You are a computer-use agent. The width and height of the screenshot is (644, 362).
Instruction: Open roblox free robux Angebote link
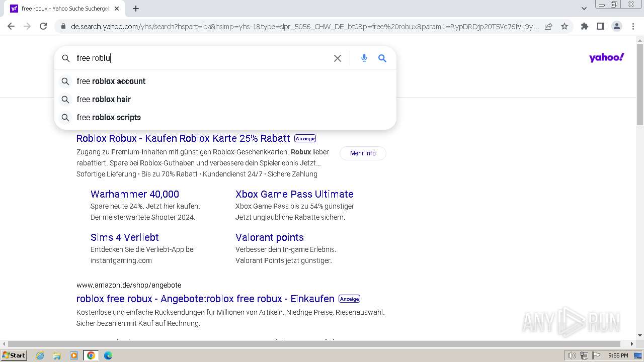click(x=205, y=299)
